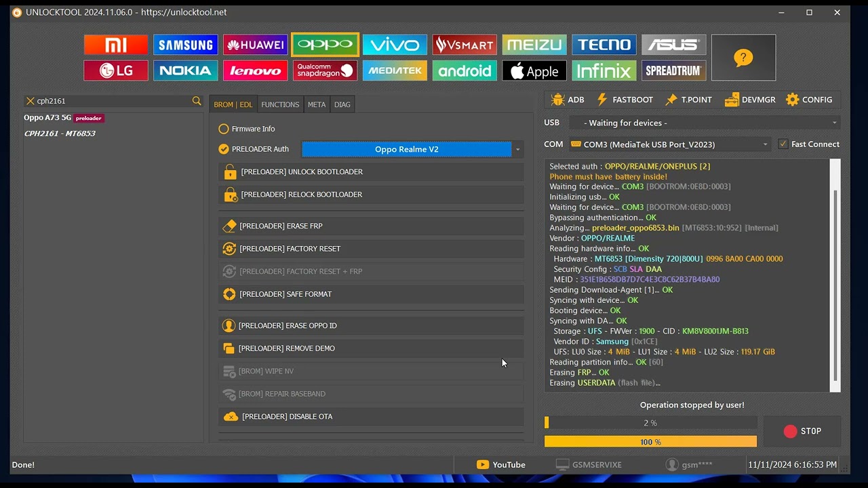The height and width of the screenshot is (488, 868).
Task: Select Oppo A73 5G preloader entry
Action: (64, 118)
